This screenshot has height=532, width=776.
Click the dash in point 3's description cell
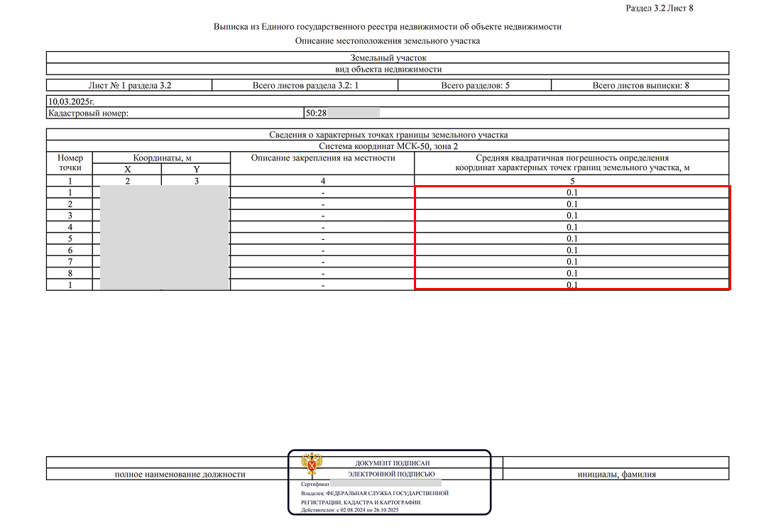tap(322, 216)
